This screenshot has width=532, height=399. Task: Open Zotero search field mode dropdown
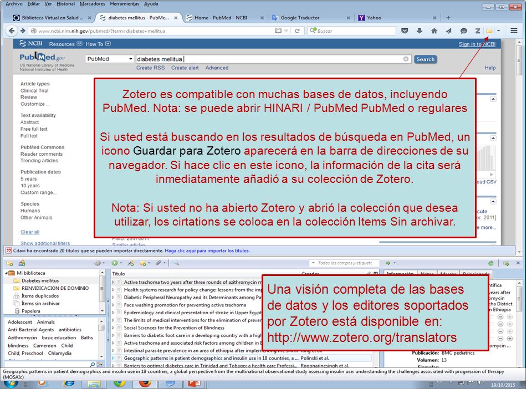click(x=313, y=263)
